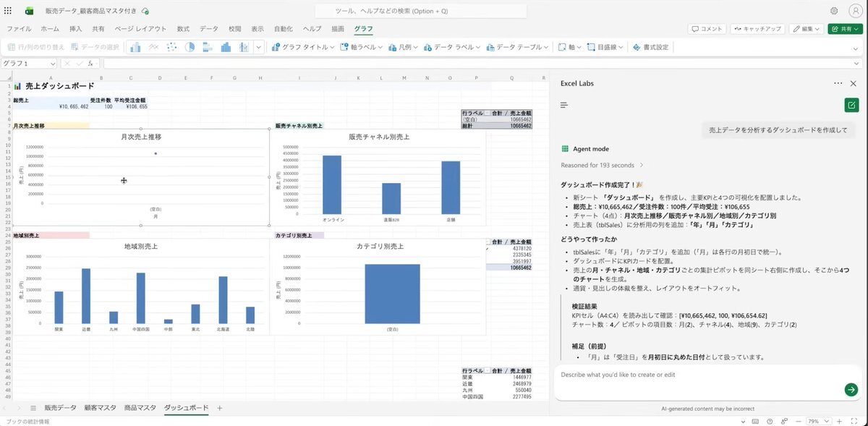Expand the 'Reasoned for 193 seconds' details
This screenshot has width=868, height=426.
click(641, 166)
